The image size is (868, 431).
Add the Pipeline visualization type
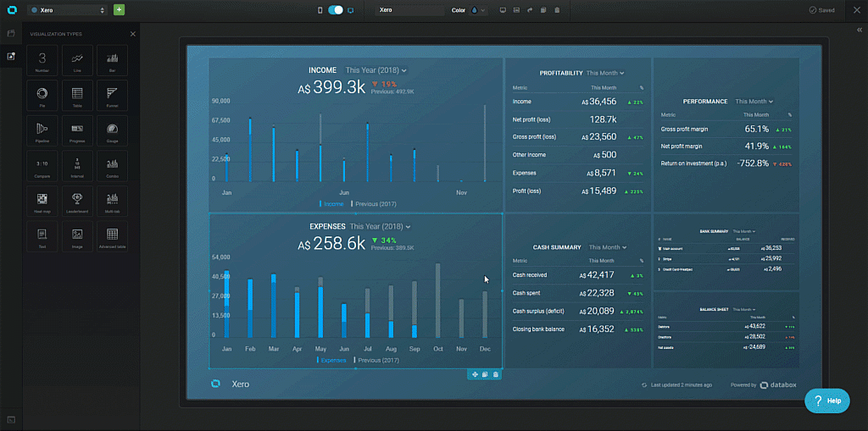pos(42,131)
